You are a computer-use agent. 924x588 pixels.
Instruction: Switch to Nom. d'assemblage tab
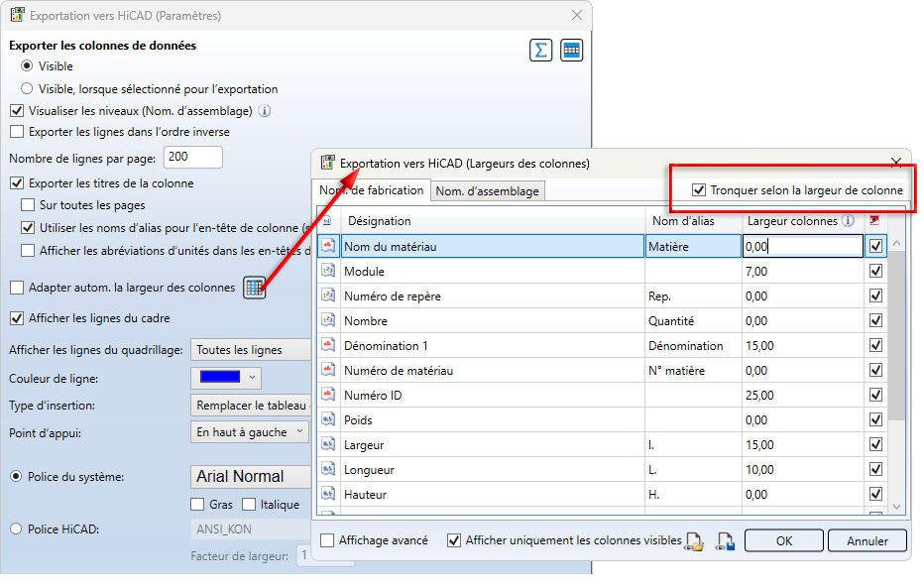click(x=488, y=191)
